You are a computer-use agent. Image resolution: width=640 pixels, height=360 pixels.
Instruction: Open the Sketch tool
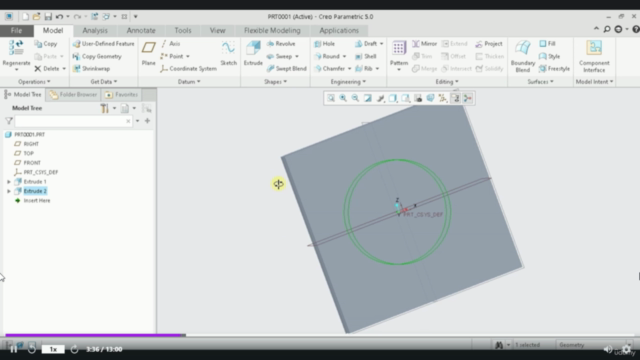click(228, 53)
